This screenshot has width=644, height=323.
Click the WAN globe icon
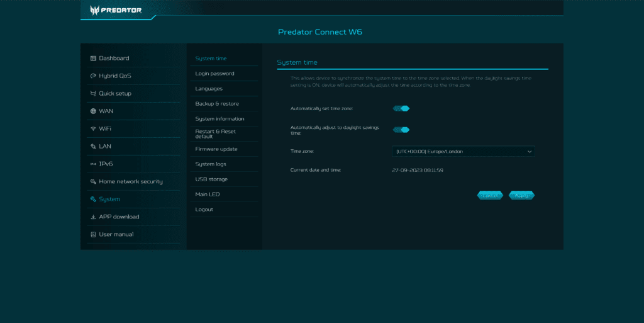click(x=93, y=111)
